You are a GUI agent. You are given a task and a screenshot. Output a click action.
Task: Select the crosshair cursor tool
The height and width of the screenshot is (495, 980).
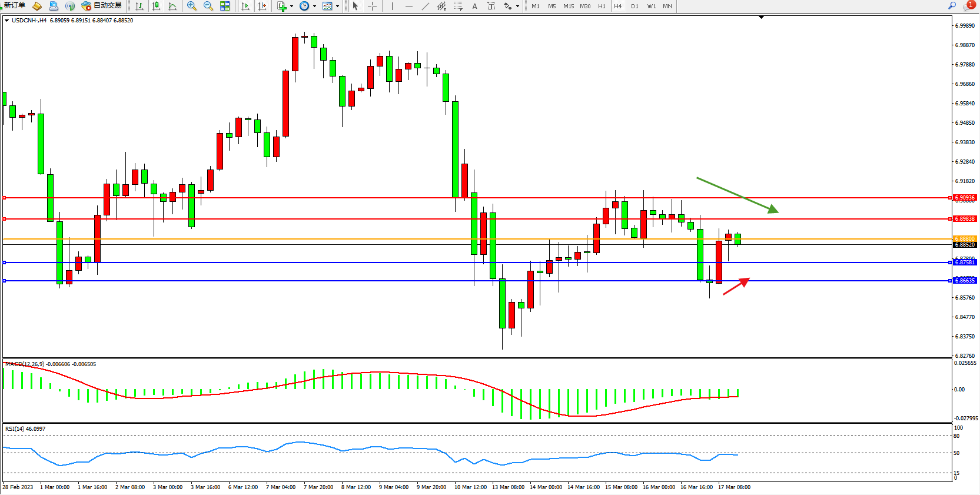pos(372,6)
